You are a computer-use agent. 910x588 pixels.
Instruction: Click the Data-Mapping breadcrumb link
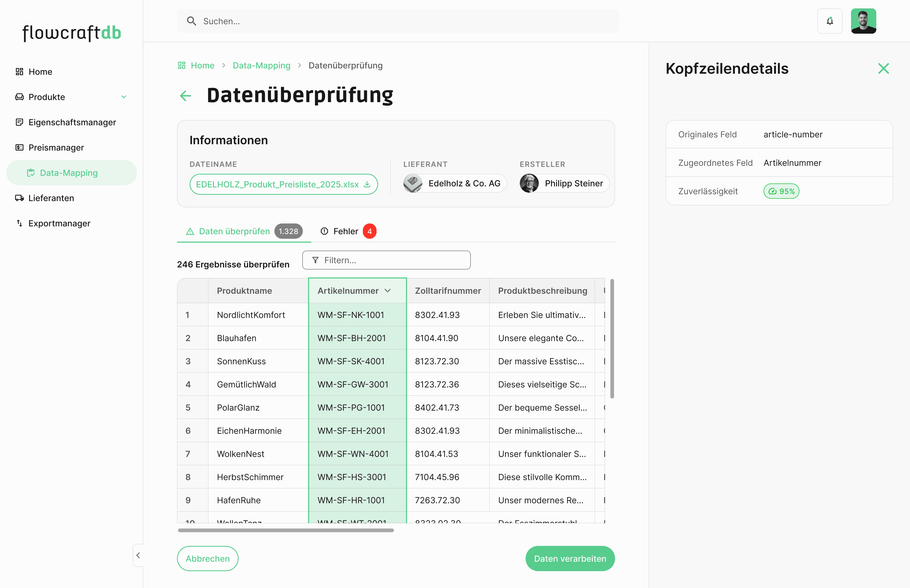(x=261, y=65)
